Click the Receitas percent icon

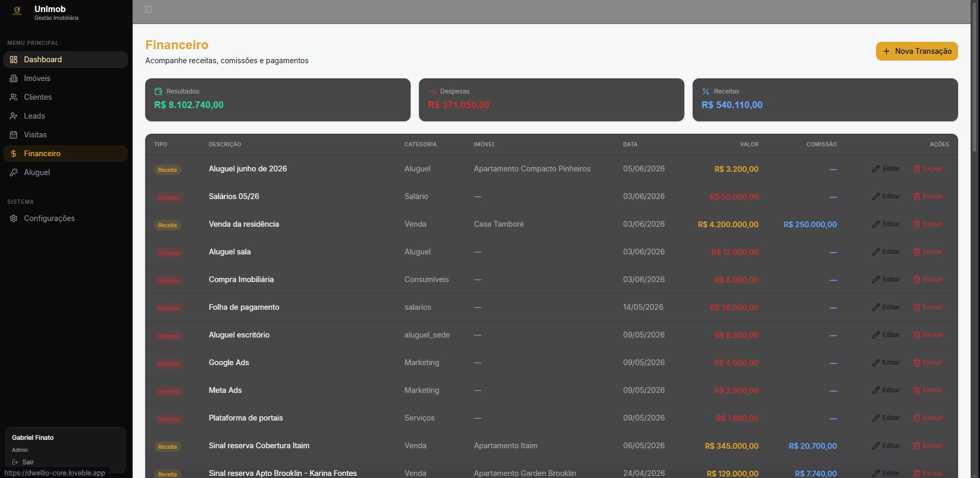[x=706, y=91]
